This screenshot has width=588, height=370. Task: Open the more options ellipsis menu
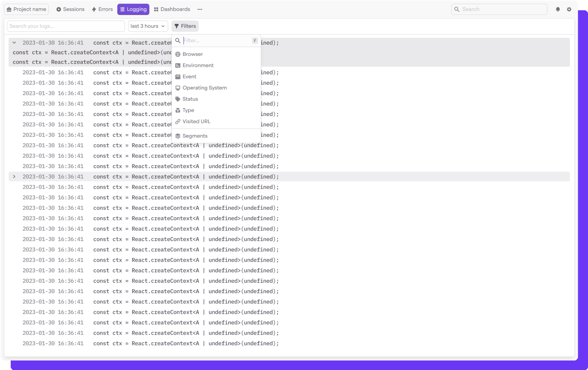[200, 9]
